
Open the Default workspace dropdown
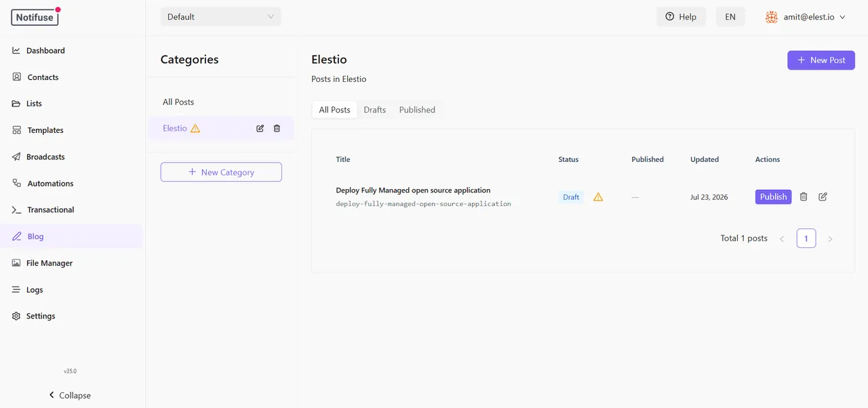click(220, 17)
